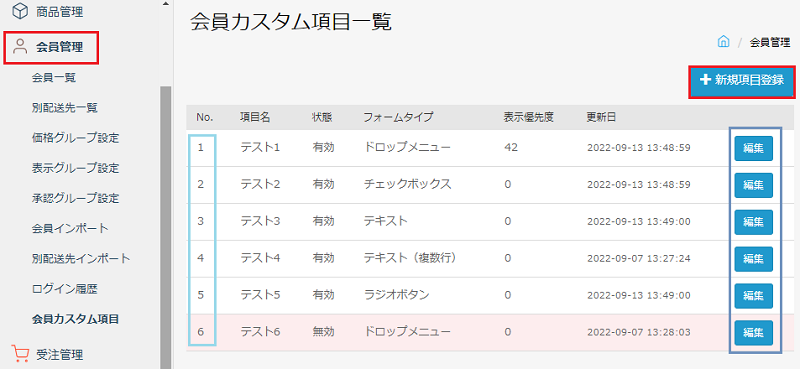The image size is (800, 369).
Task: Click 新規項目登録 button to add item
Action: pyautogui.click(x=742, y=82)
